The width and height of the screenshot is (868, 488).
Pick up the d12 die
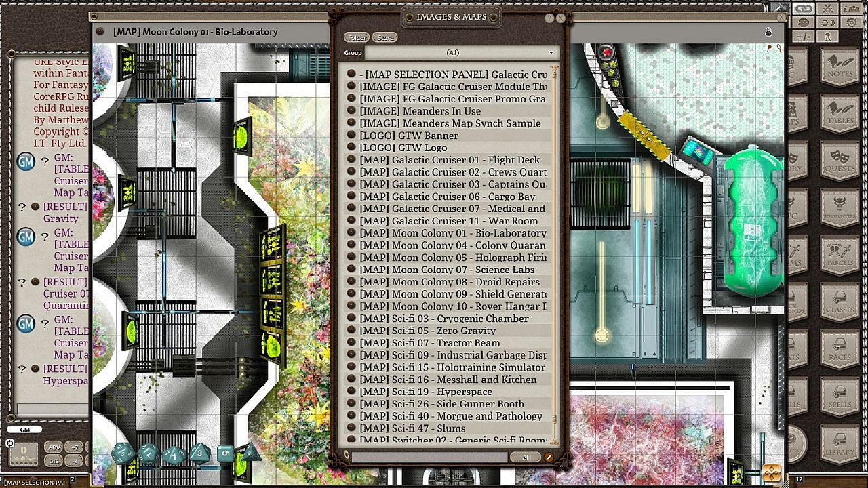[x=149, y=453]
